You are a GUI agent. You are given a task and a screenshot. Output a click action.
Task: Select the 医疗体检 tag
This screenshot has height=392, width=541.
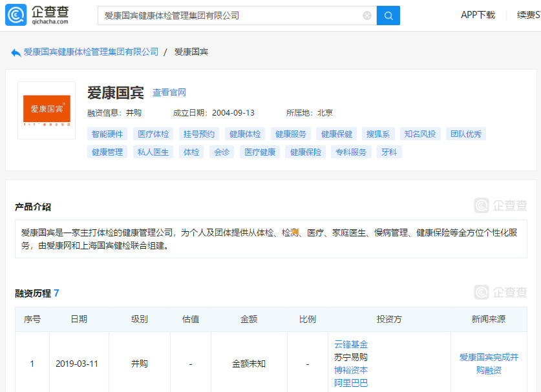153,134
